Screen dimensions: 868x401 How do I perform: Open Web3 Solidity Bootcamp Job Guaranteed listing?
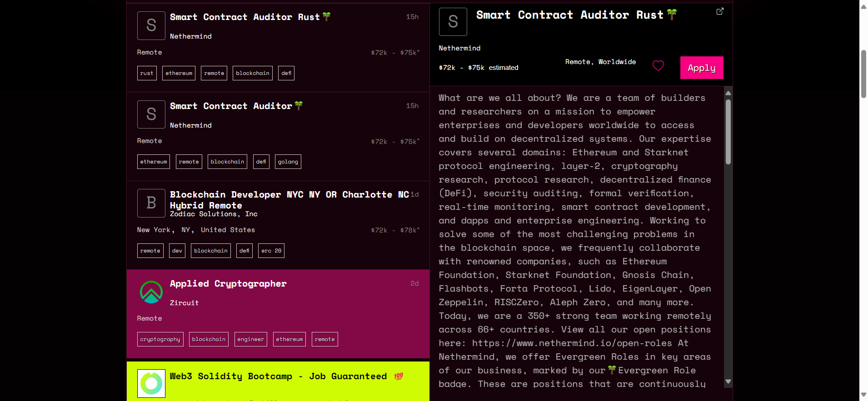click(278, 376)
